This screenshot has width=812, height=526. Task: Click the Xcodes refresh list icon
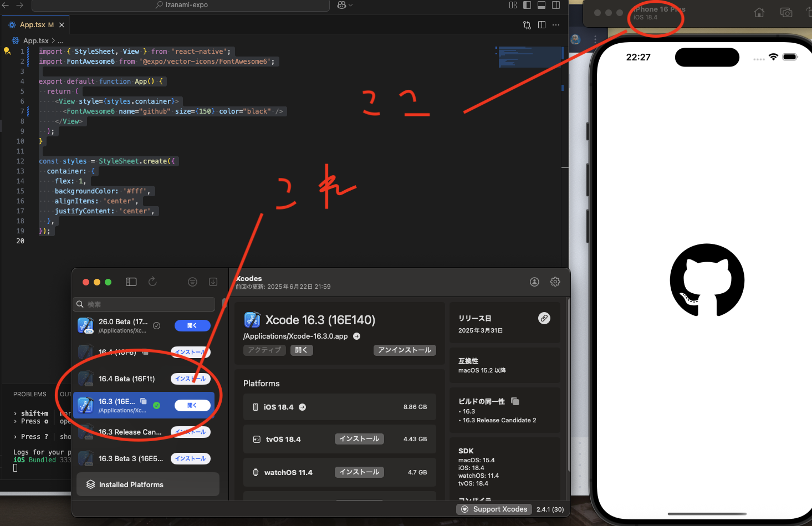152,282
